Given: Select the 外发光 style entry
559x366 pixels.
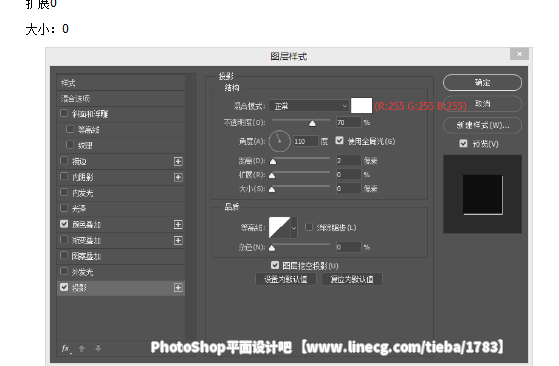Looking at the screenshot, I should 121,272.
